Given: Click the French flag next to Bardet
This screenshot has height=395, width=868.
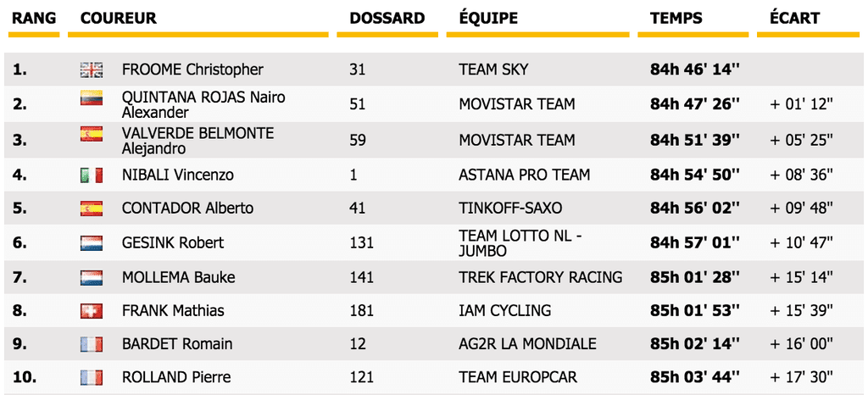Looking at the screenshot, I should pyautogui.click(x=91, y=344).
